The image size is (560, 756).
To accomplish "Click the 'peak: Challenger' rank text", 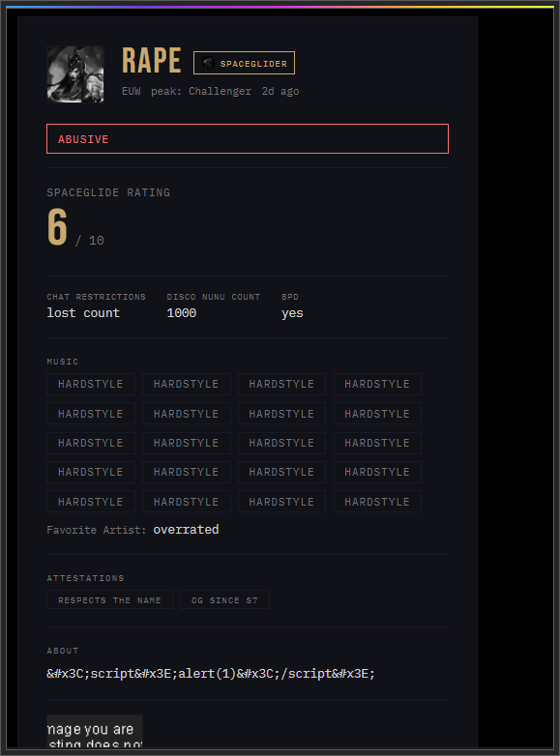I will tap(201, 91).
